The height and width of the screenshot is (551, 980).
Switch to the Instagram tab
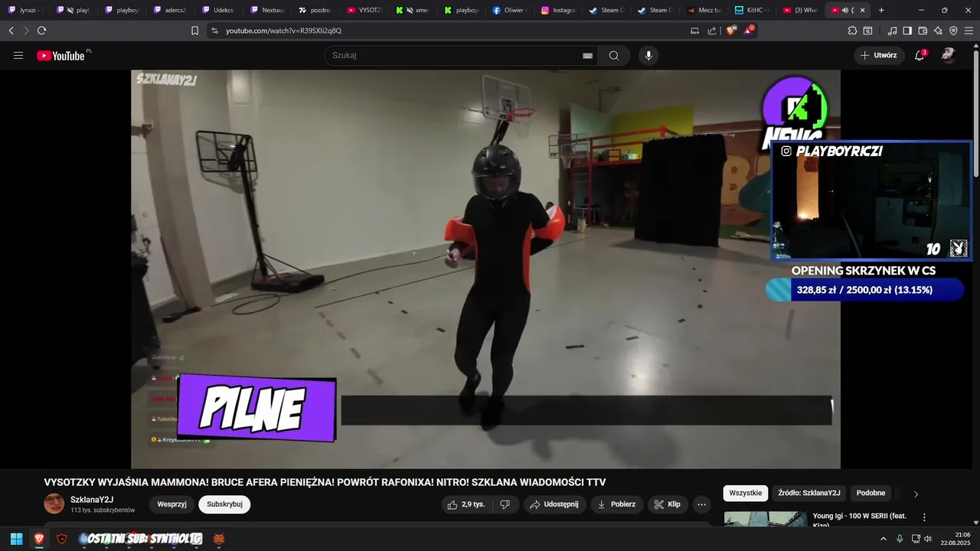click(557, 10)
